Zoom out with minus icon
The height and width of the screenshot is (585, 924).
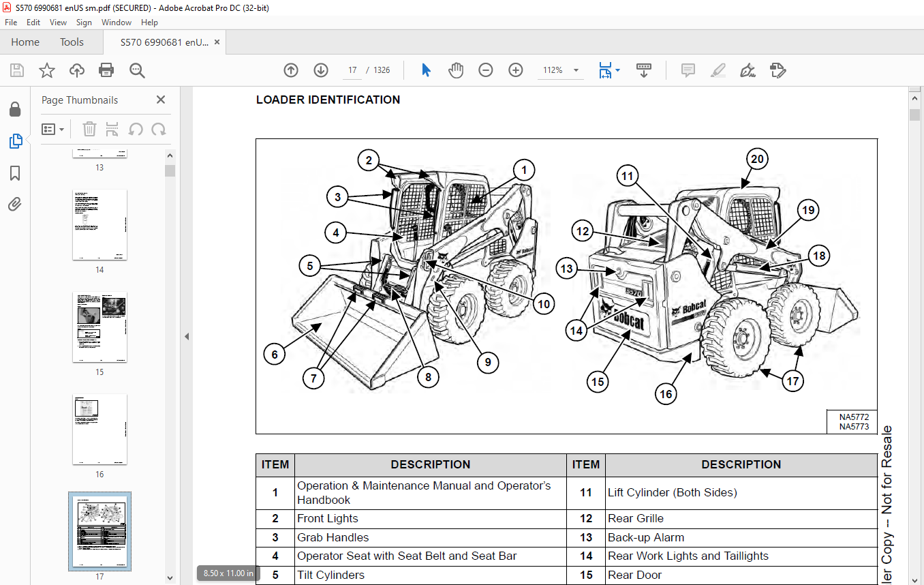coord(486,70)
